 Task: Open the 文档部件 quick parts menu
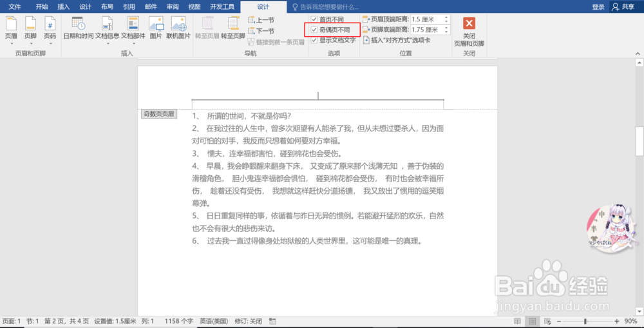[x=133, y=31]
